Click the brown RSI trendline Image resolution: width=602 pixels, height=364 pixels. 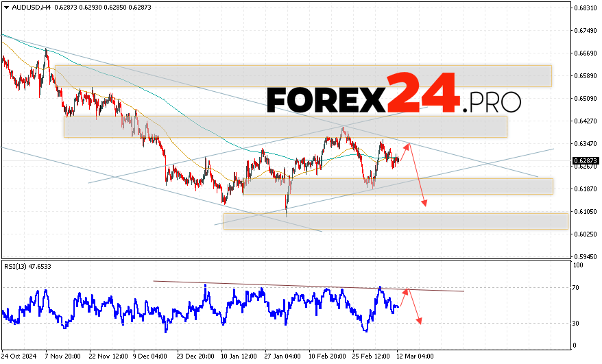tap(309, 286)
